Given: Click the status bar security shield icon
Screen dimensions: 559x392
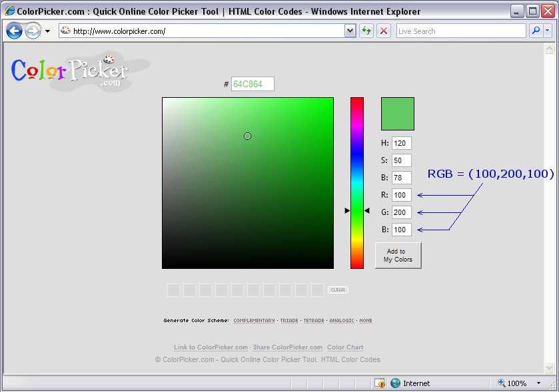Looking at the screenshot, I should [380, 383].
